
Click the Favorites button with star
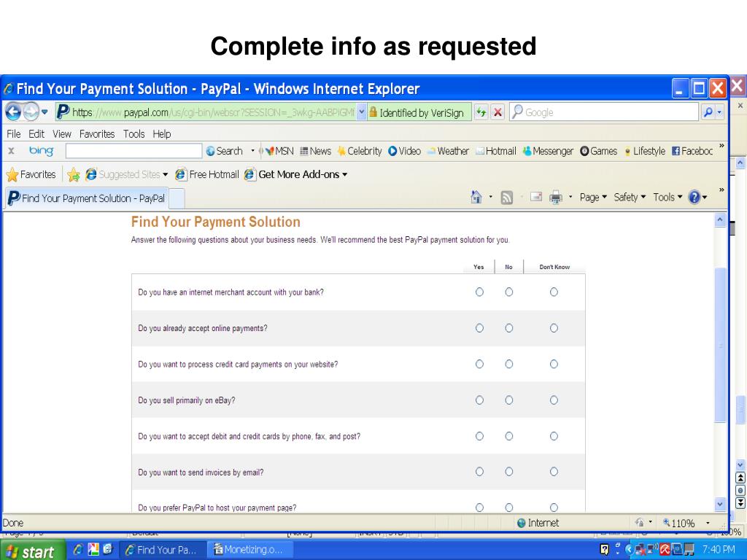[31, 175]
